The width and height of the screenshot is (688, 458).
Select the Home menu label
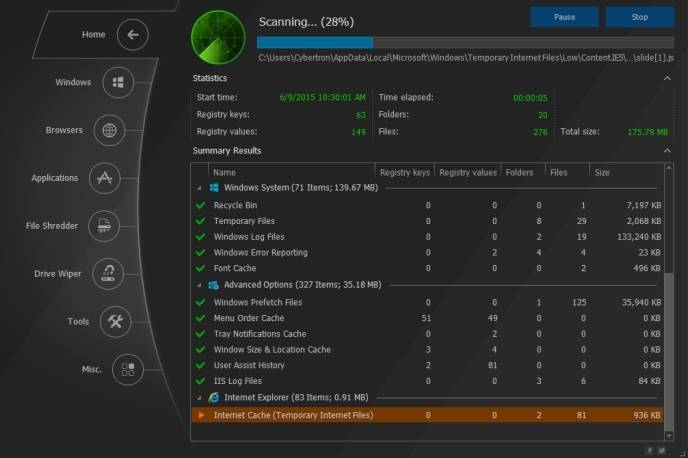pyautogui.click(x=93, y=34)
